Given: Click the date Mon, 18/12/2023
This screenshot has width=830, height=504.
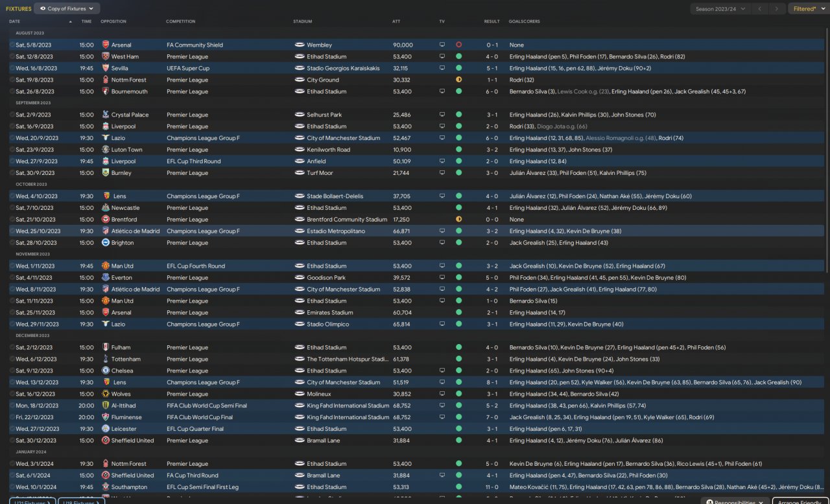Looking at the screenshot, I should tap(38, 406).
